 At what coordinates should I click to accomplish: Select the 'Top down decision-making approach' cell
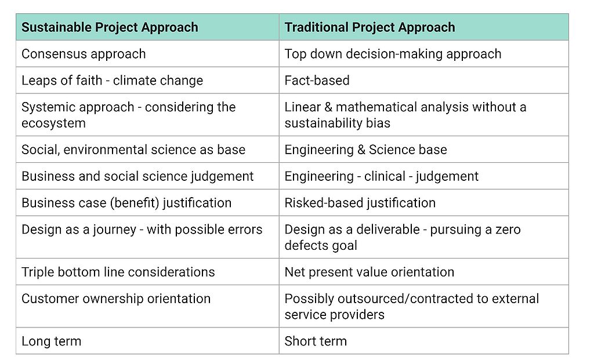[x=393, y=54]
